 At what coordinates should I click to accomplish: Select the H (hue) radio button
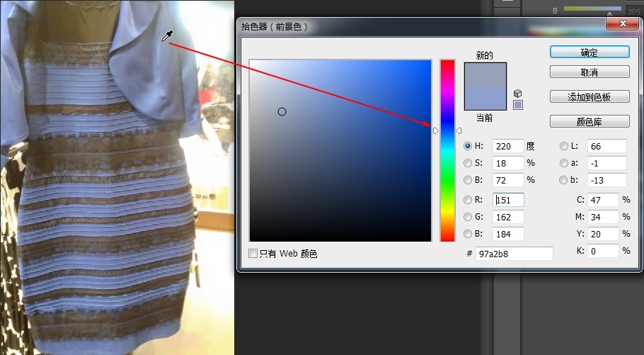[x=468, y=146]
